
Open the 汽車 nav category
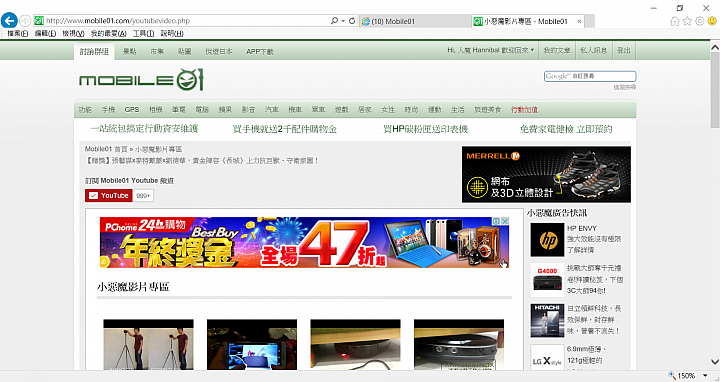pyautogui.click(x=272, y=110)
